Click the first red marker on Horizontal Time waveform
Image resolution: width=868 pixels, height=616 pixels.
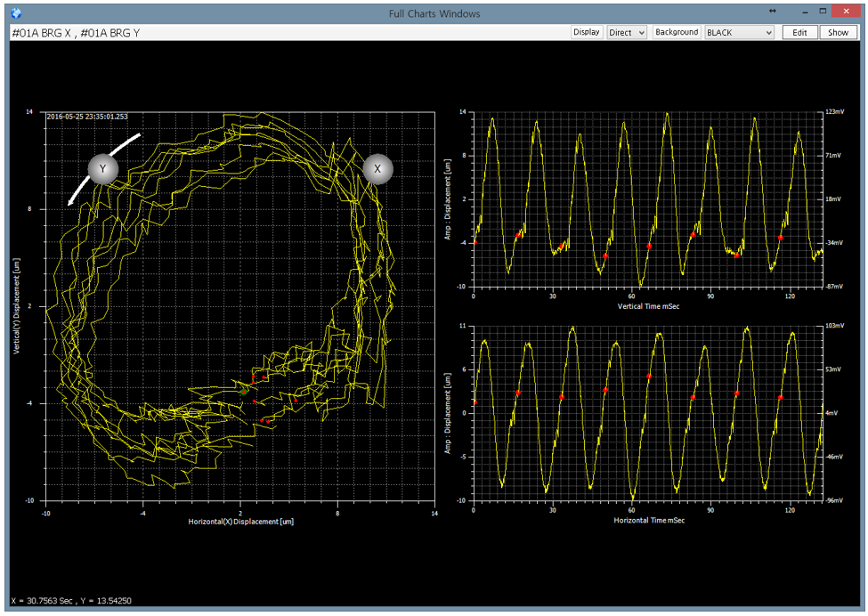475,402
